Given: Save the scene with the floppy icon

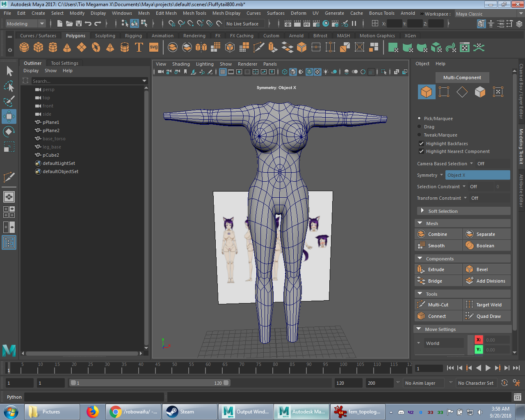Looking at the screenshot, I should (79, 24).
